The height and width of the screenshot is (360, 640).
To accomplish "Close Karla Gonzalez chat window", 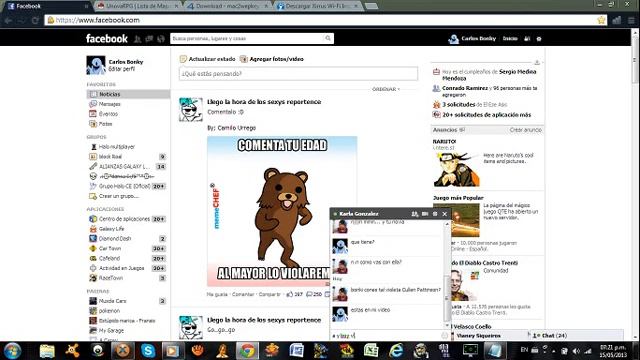I will coord(445,214).
